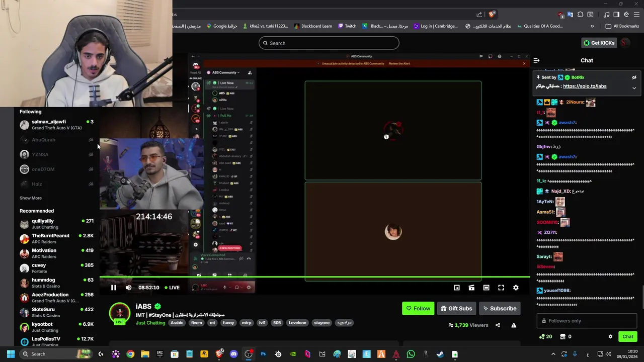The image size is (644, 362).
Task: Click the Kick search input field
Action: [x=329, y=43]
